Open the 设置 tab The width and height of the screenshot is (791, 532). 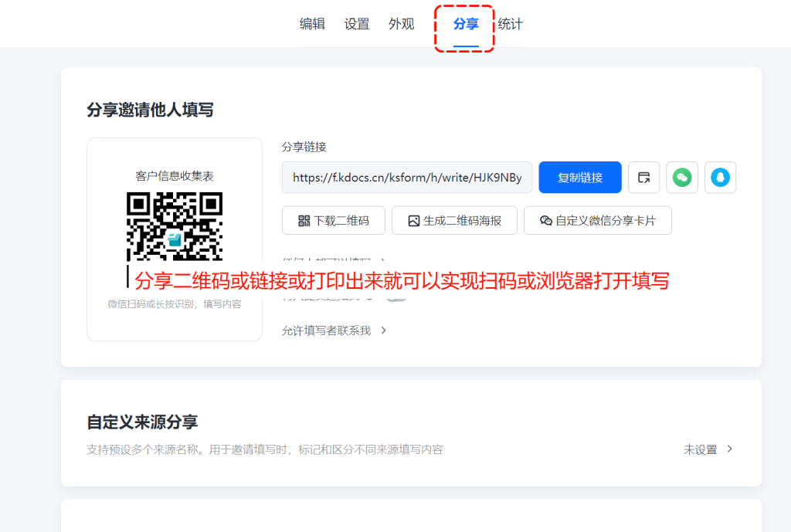pos(357,24)
